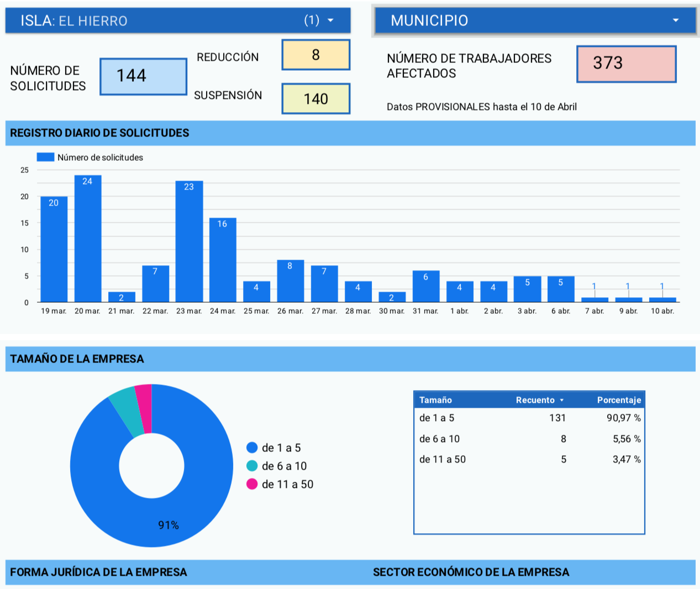Open the ISLA: EL HIERRO dropdown filter
700x589 pixels.
(x=178, y=20)
